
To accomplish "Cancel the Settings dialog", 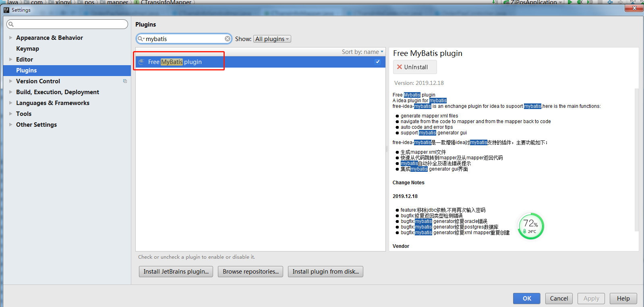I will point(559,299).
